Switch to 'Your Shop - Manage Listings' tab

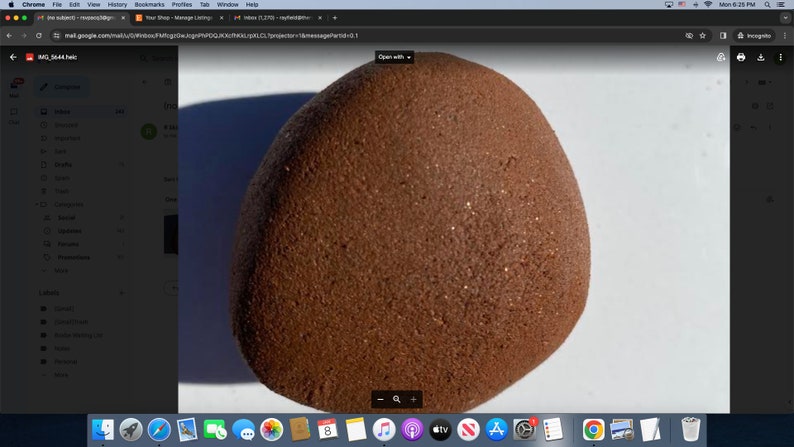(x=179, y=18)
